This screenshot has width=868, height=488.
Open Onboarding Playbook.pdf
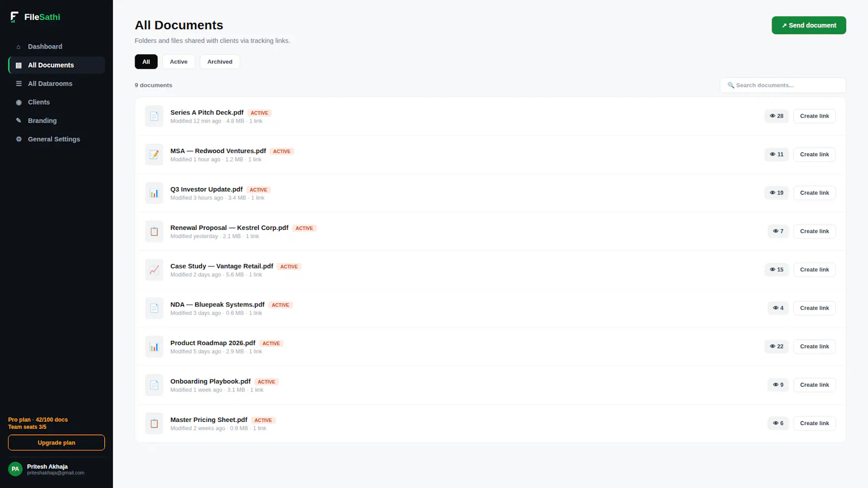[x=210, y=382]
